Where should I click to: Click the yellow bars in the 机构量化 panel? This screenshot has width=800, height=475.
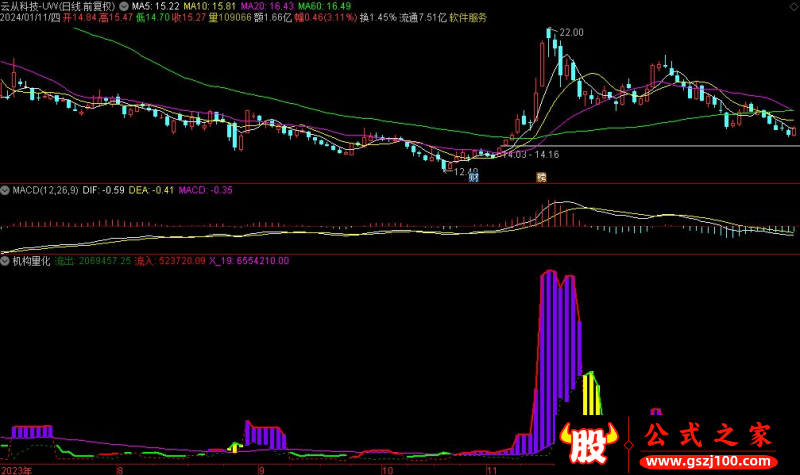[x=591, y=394]
